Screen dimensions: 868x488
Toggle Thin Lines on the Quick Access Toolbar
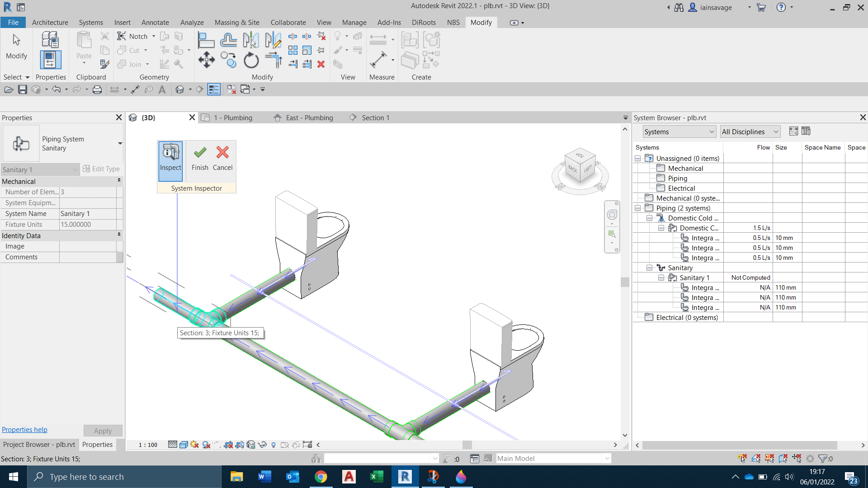pos(214,89)
